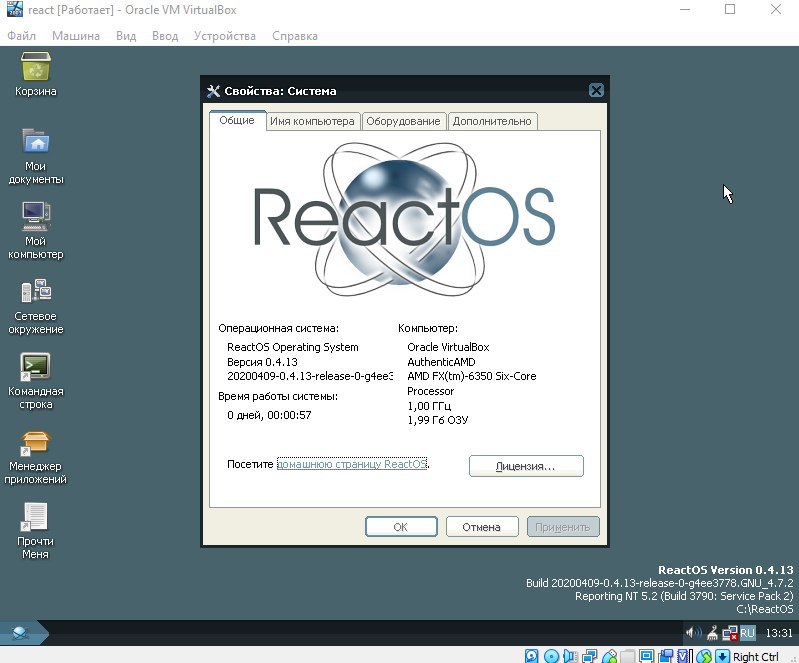Switch to the Общие tab
The height and width of the screenshot is (663, 799).
tap(237, 120)
